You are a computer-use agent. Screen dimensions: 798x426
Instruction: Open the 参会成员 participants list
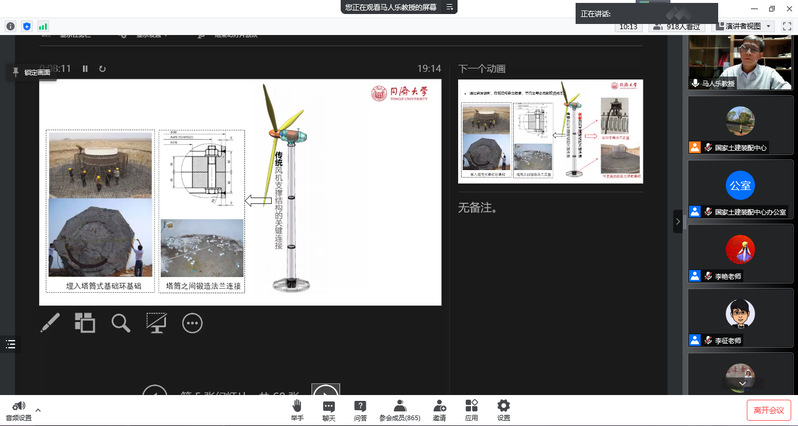(x=400, y=410)
